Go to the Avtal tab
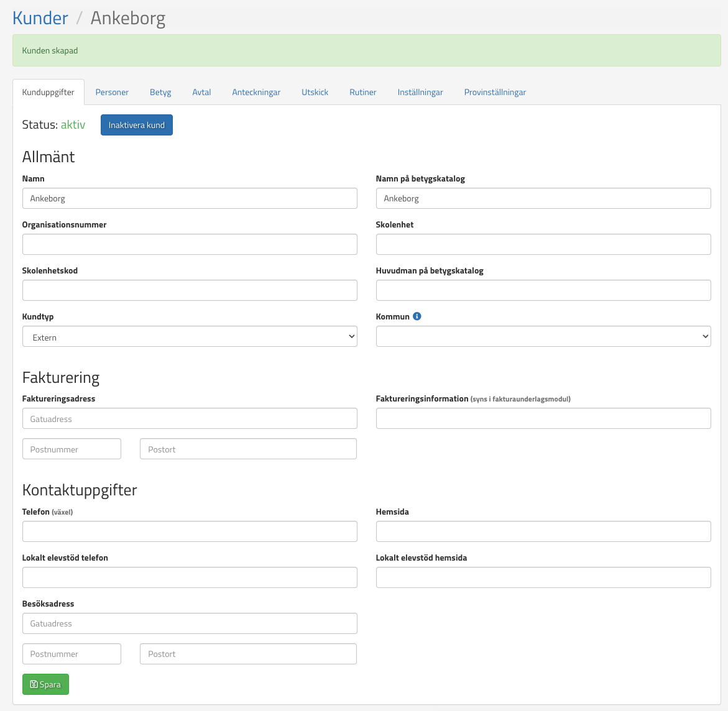The image size is (728, 711). point(201,93)
